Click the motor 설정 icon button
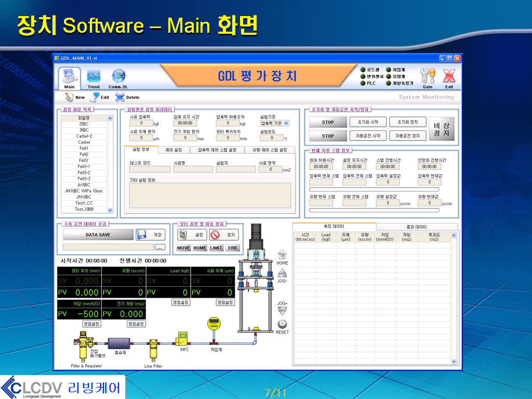 click(192, 235)
